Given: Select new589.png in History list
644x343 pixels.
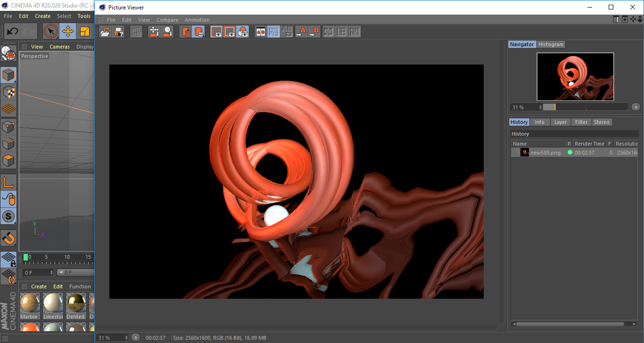Looking at the screenshot, I should pos(574,153).
